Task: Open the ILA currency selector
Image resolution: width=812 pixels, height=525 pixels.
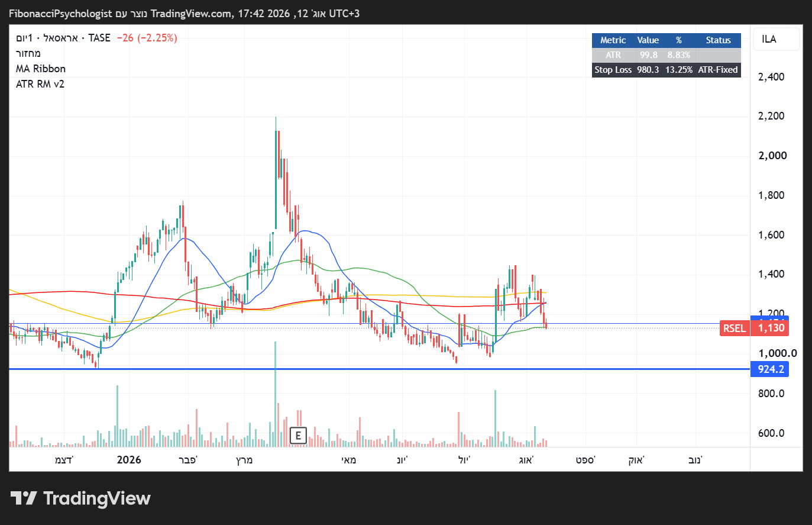Action: (x=777, y=39)
